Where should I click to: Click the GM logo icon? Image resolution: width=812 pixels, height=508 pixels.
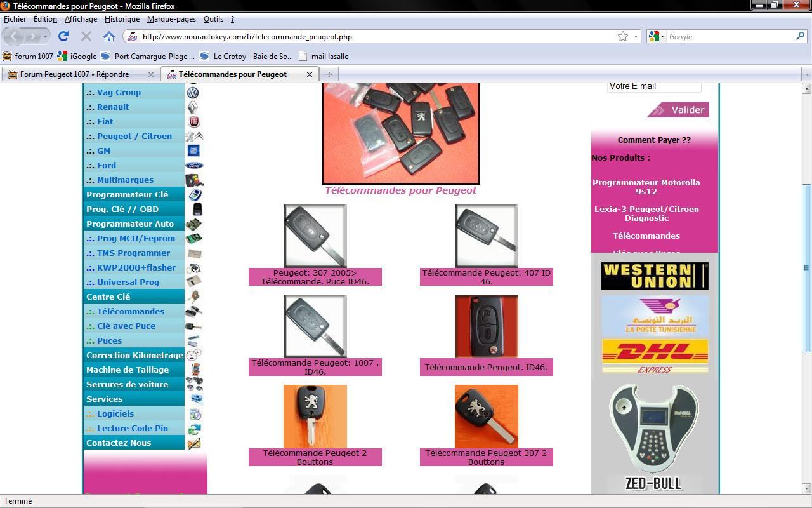pos(194,150)
